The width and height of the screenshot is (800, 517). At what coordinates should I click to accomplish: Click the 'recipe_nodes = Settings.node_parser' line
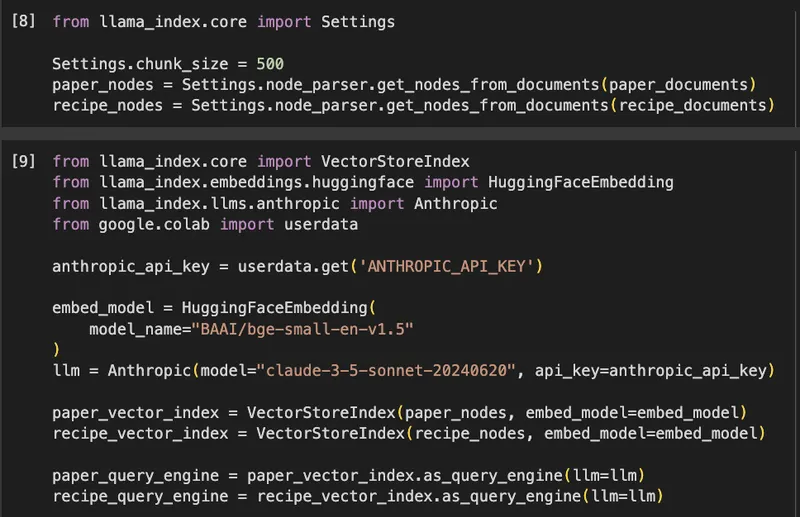[414, 106]
